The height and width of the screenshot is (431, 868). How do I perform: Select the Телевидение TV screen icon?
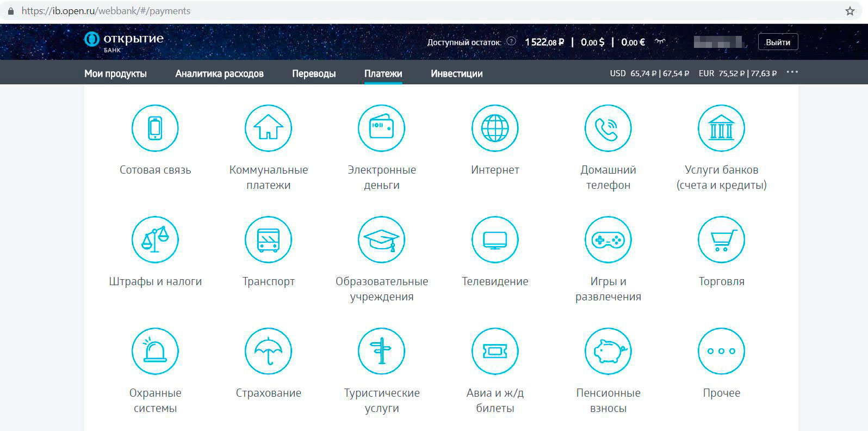pyautogui.click(x=495, y=239)
